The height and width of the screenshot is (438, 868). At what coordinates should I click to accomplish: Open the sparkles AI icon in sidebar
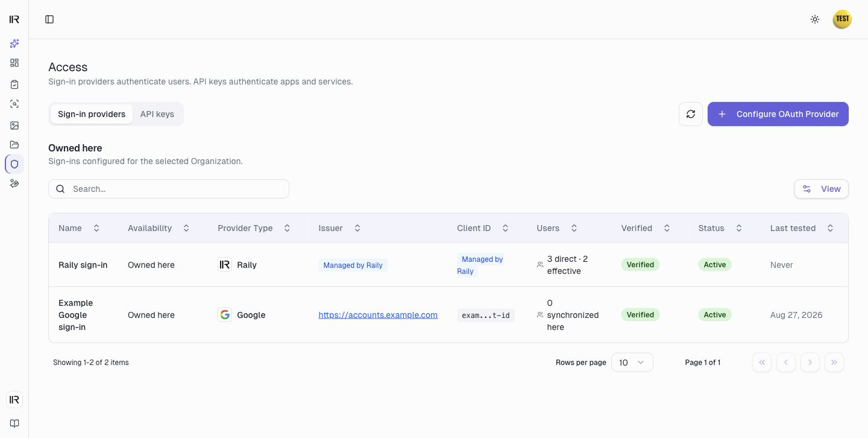coord(14,43)
